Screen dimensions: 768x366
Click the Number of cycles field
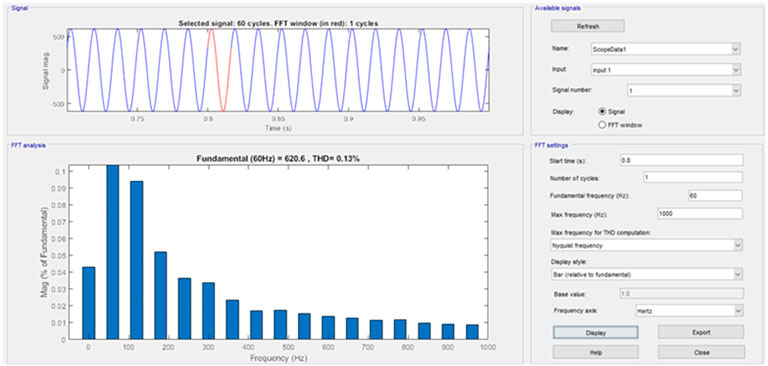(693, 177)
